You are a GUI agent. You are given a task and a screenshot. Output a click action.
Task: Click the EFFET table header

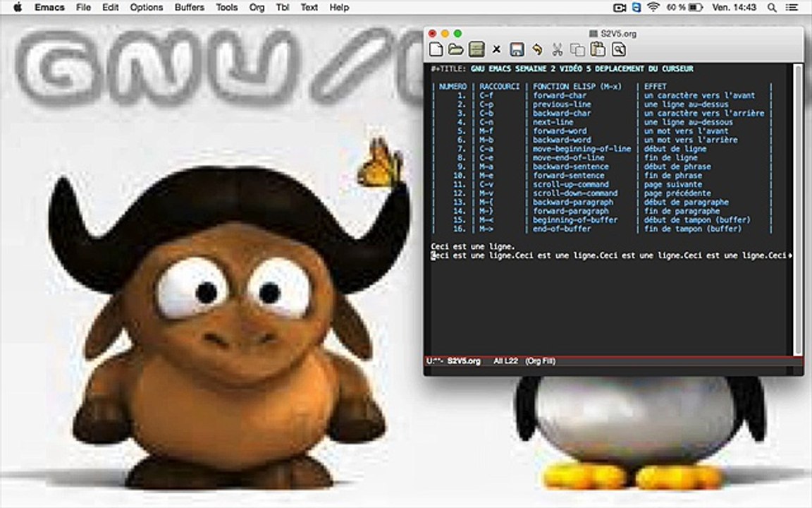tap(655, 87)
